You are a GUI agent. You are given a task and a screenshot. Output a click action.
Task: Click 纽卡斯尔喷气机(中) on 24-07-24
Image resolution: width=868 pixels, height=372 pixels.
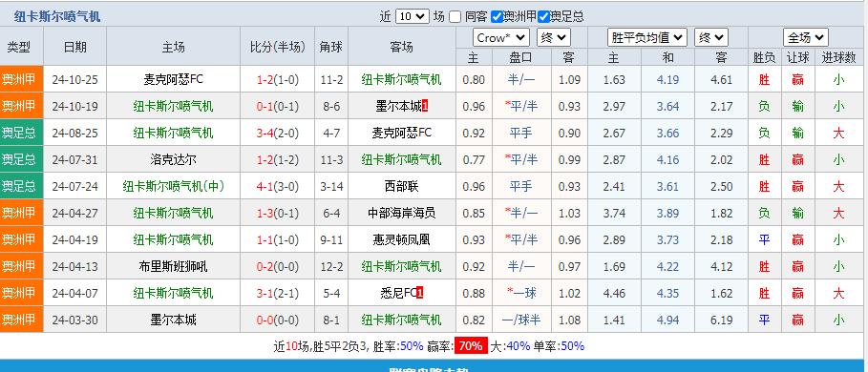pyautogui.click(x=173, y=186)
